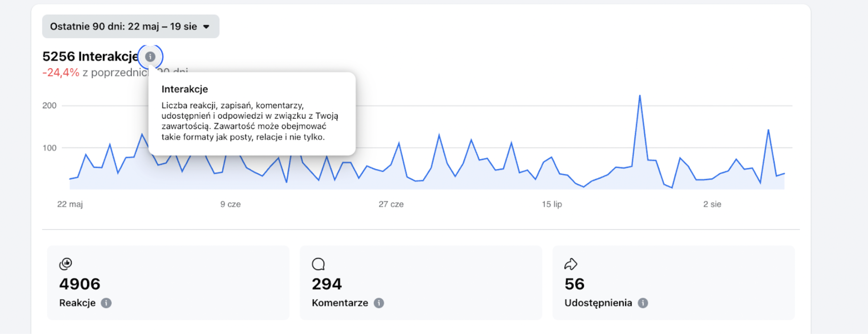Click the 2 sie date axis label
This screenshot has height=334, width=868.
click(712, 204)
